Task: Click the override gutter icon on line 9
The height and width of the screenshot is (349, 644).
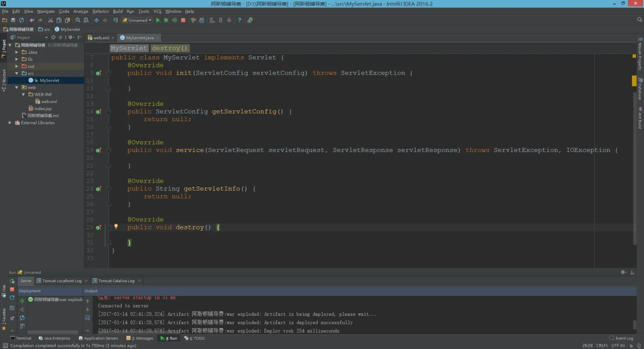Action: click(98, 73)
